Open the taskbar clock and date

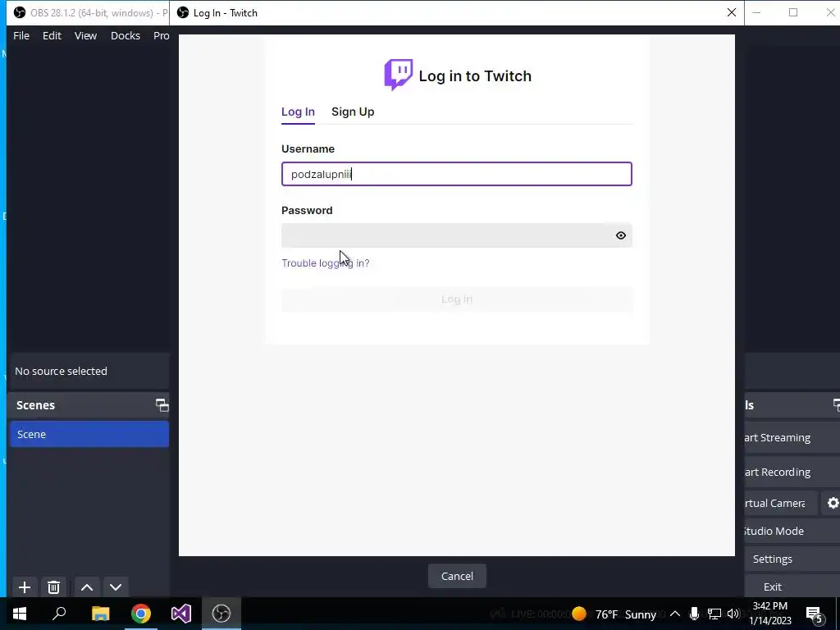[770, 614]
